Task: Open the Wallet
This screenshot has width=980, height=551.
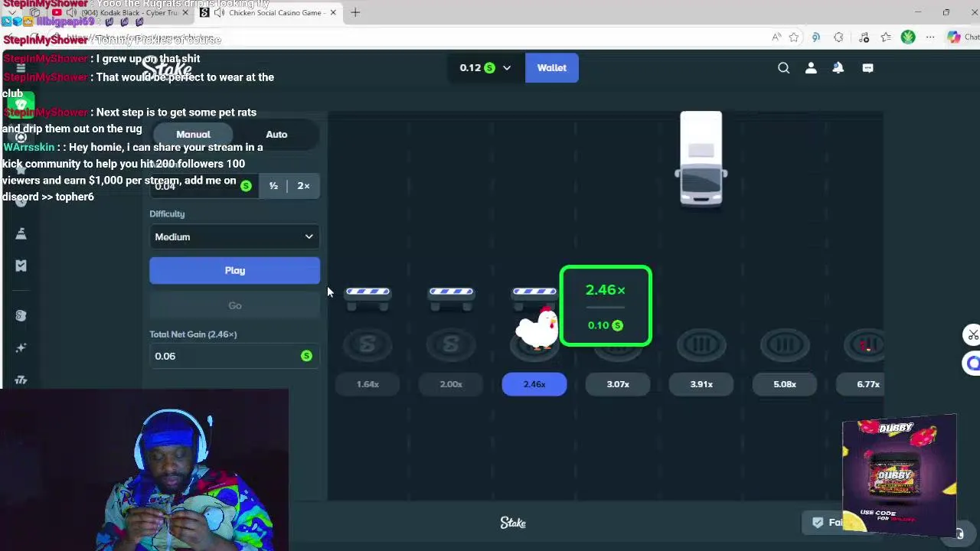Action: pyautogui.click(x=551, y=68)
